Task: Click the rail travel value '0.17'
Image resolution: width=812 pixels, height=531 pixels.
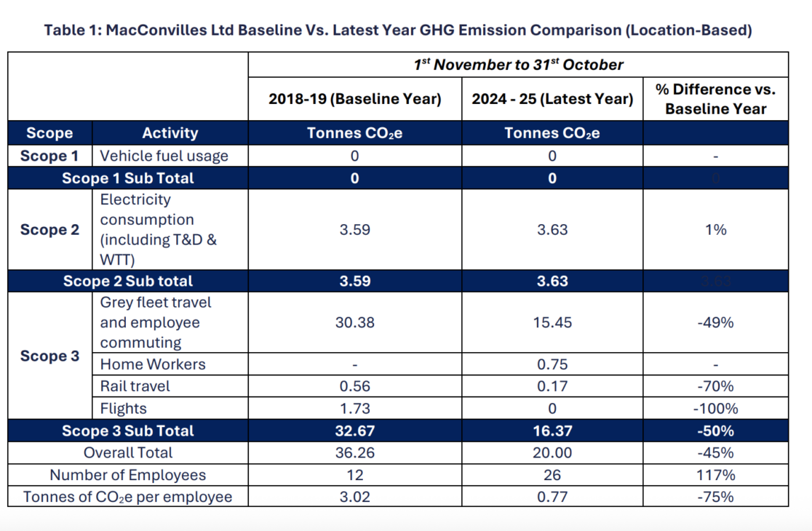Action: tap(552, 386)
